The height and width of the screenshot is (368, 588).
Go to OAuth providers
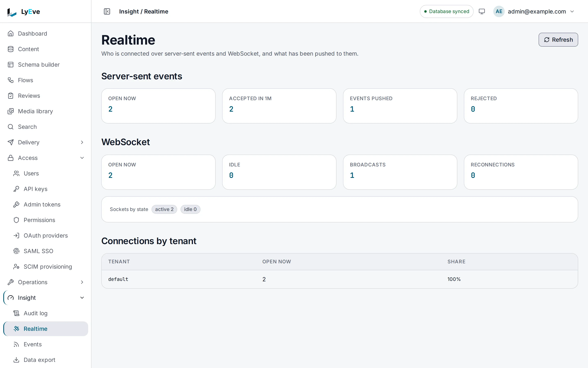click(46, 236)
